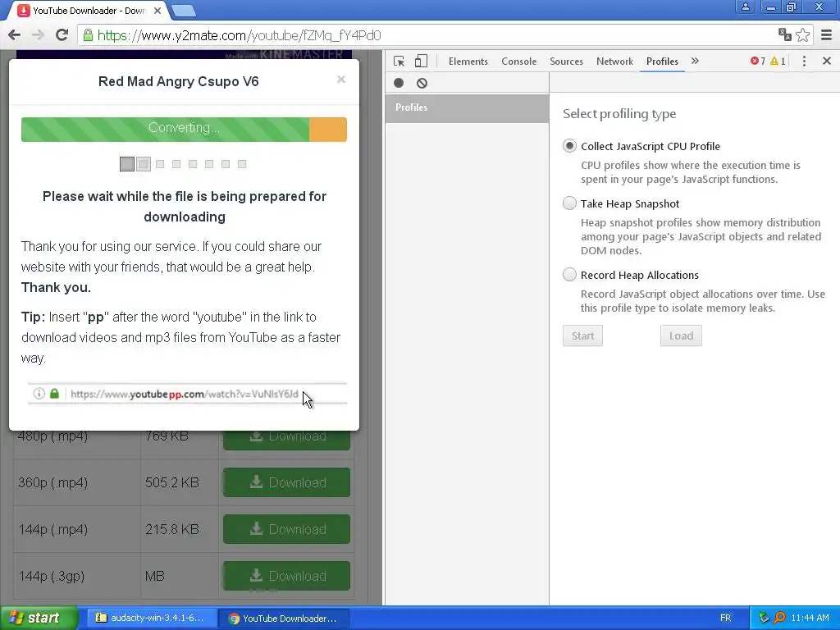Open a new browser tab
Image resolution: width=840 pixels, height=630 pixels.
point(184,10)
